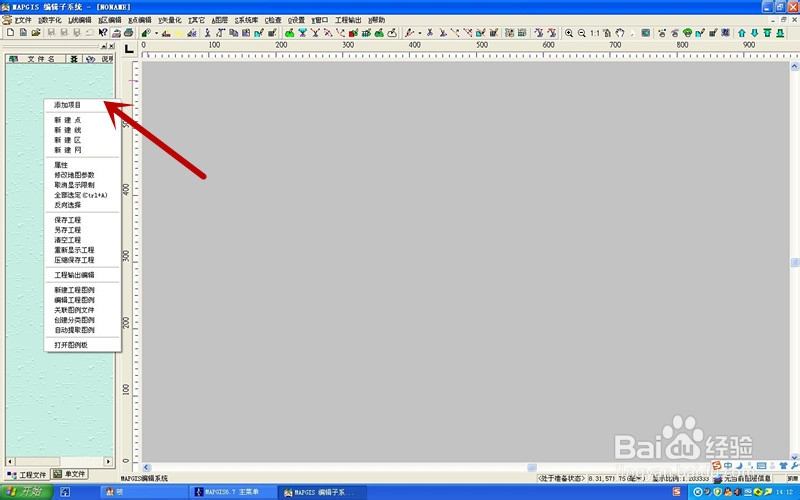Click the Zoom in magnifier icon
The width and height of the screenshot is (800, 500).
tap(569, 33)
